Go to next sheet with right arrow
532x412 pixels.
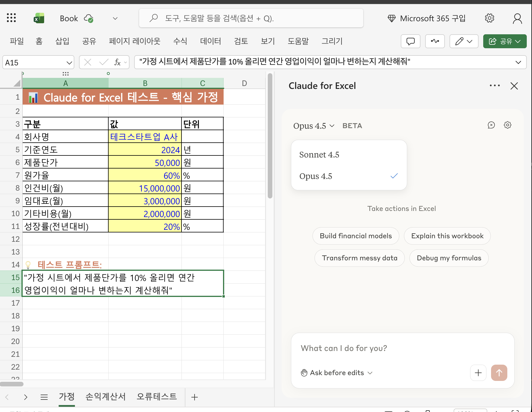coord(26,397)
